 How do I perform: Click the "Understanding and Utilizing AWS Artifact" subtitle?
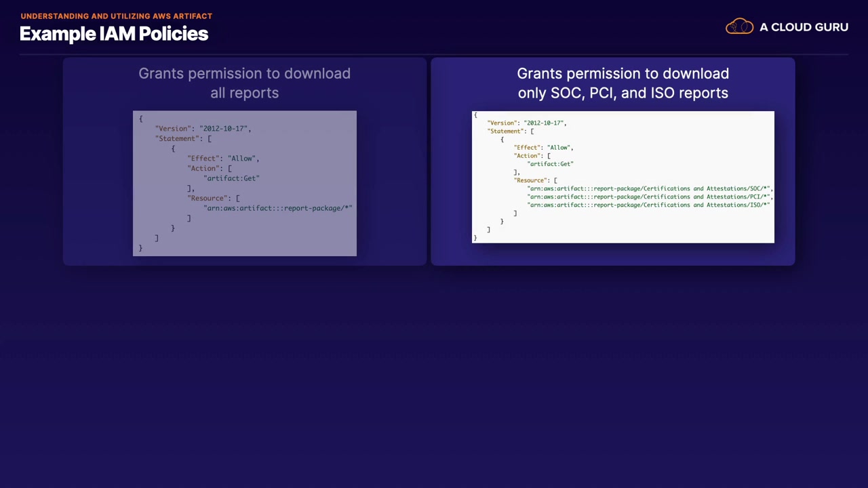[117, 16]
